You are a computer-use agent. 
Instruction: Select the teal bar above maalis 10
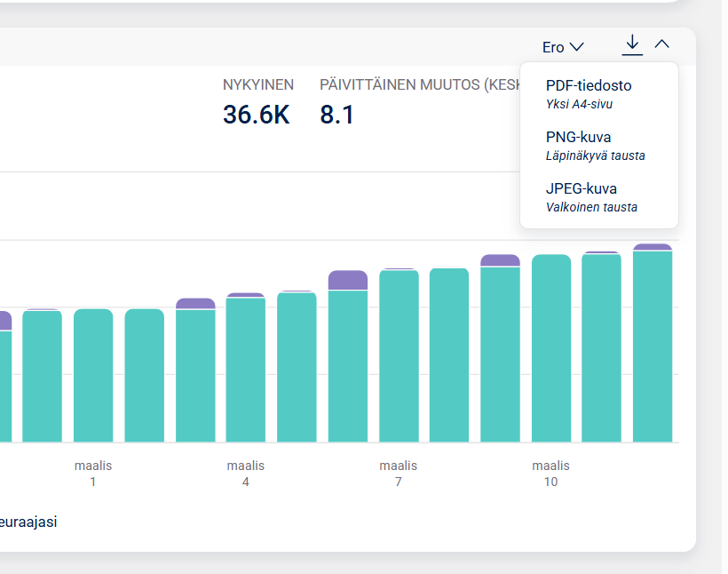coord(551,348)
